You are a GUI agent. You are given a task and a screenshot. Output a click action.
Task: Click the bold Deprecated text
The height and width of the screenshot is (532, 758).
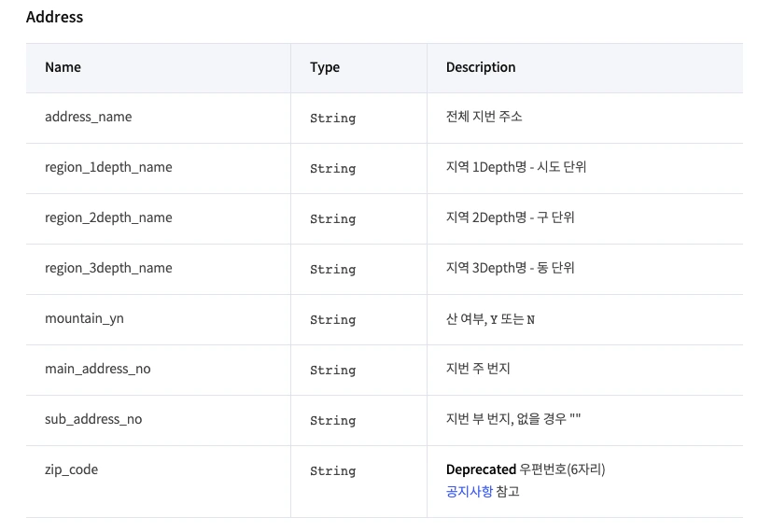(x=481, y=469)
